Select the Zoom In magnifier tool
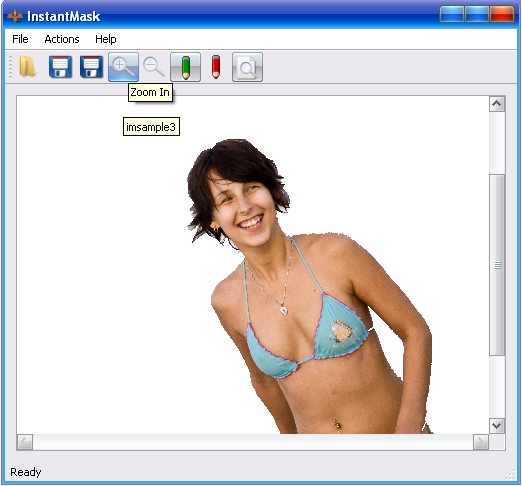The width and height of the screenshot is (522, 486). (x=123, y=67)
